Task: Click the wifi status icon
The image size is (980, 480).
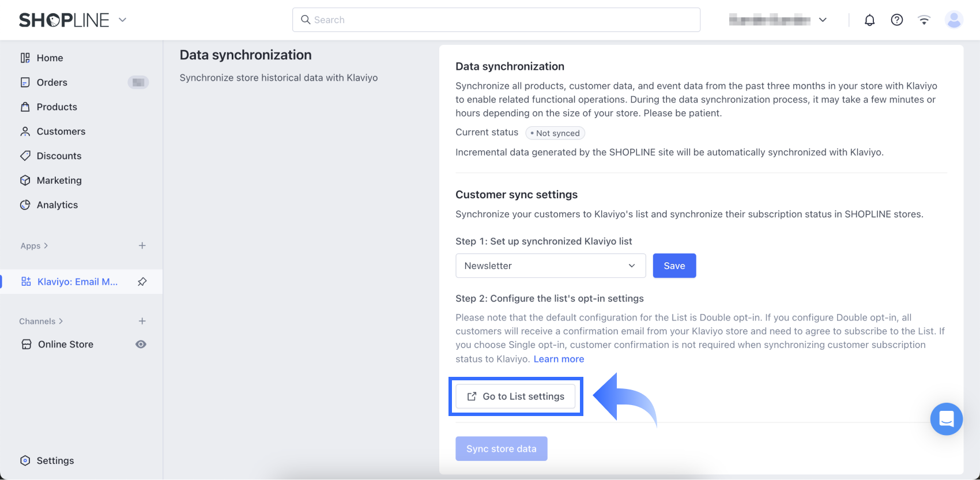Action: pyautogui.click(x=924, y=20)
